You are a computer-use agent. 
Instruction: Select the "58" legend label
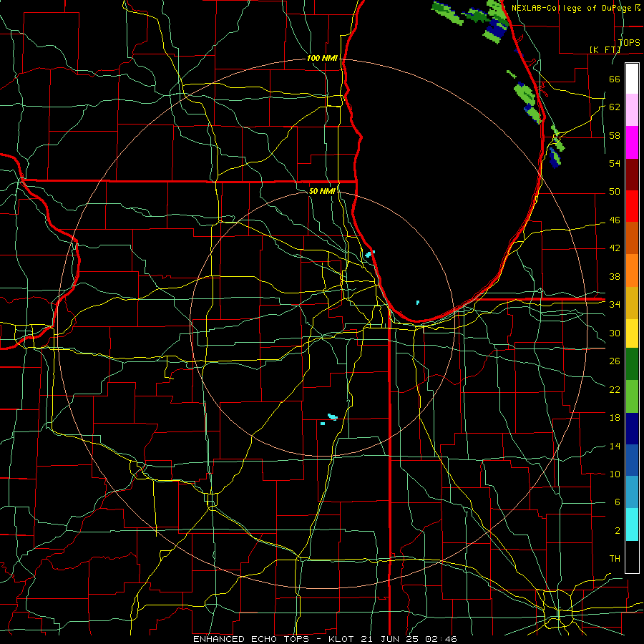click(615, 135)
